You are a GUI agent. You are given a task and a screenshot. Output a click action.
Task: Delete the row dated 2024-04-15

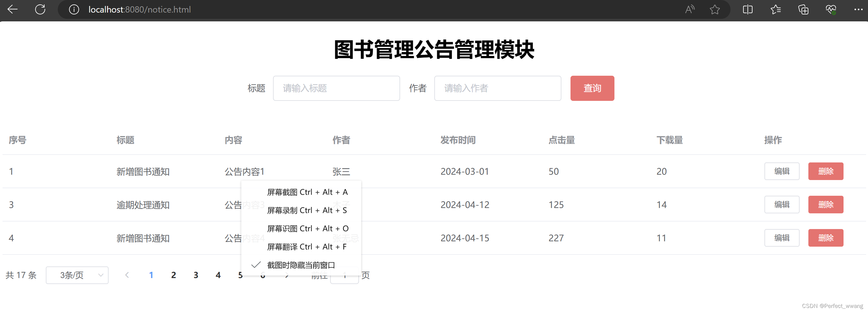point(826,238)
